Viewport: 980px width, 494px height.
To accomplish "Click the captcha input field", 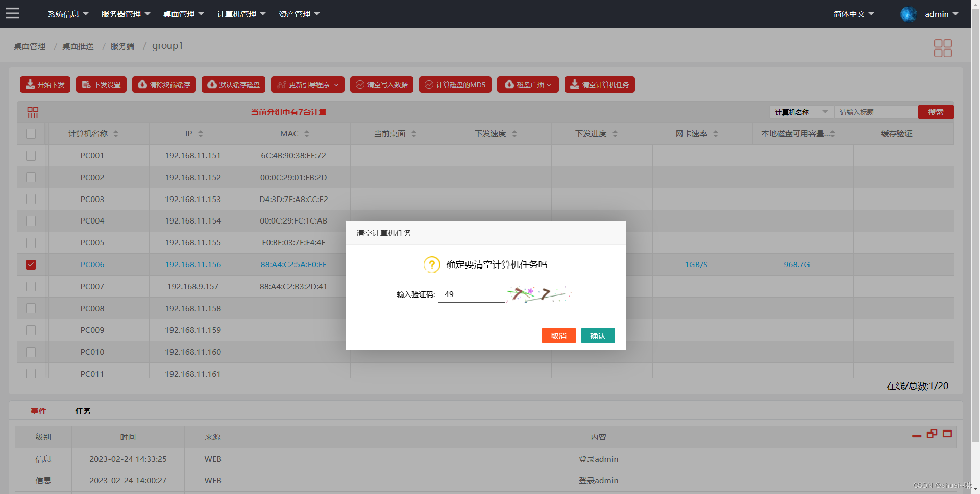I will click(x=471, y=294).
